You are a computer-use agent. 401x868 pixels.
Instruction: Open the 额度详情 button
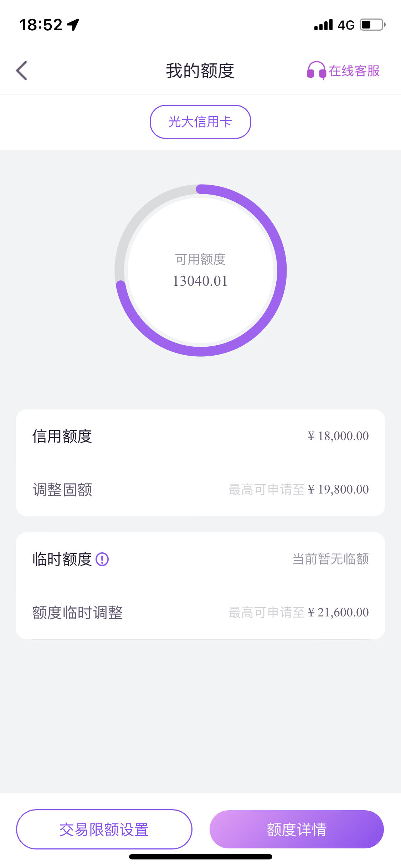[297, 829]
